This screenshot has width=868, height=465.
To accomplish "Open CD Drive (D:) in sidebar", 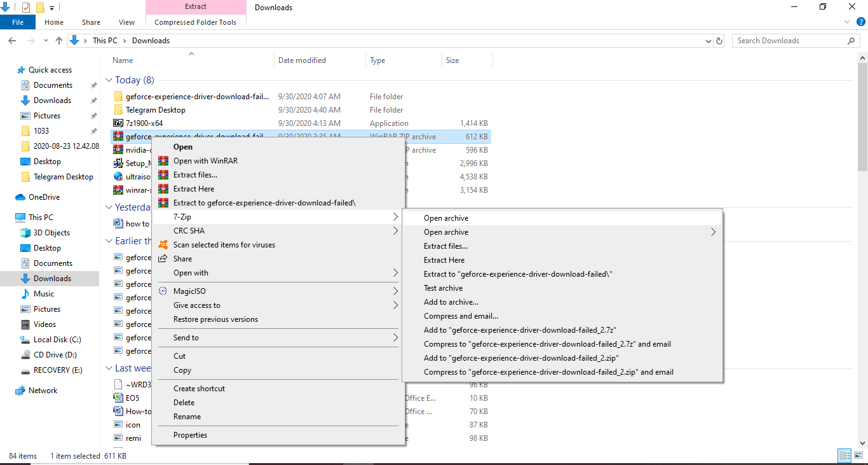I will pos(55,355).
